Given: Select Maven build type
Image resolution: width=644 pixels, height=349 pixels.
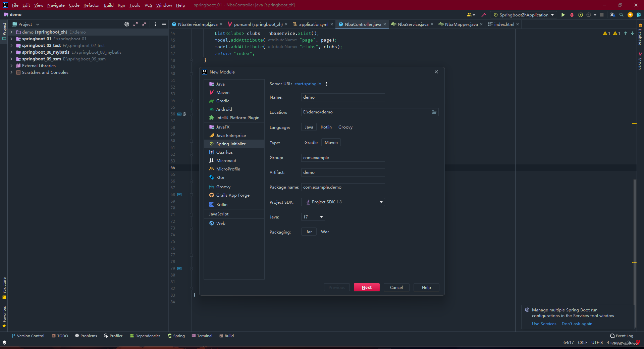Looking at the screenshot, I should point(331,143).
